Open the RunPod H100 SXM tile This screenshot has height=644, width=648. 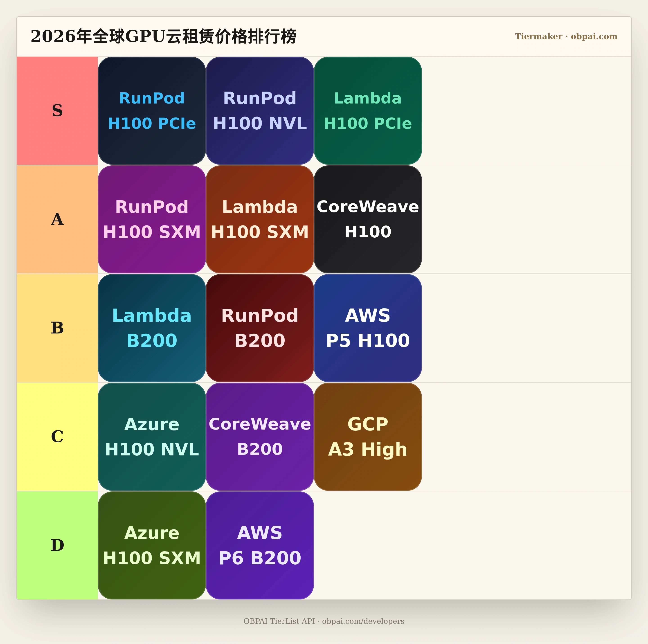(x=152, y=219)
